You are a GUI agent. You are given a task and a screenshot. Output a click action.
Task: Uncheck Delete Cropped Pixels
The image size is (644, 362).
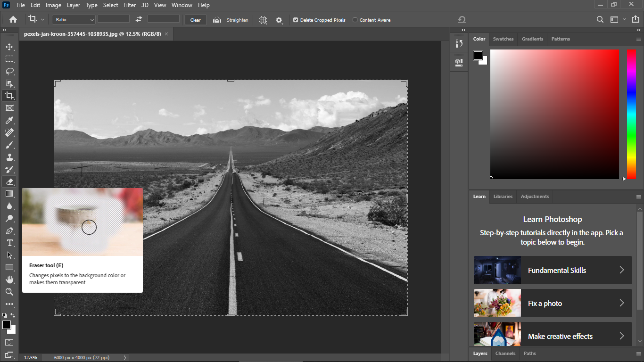point(296,20)
